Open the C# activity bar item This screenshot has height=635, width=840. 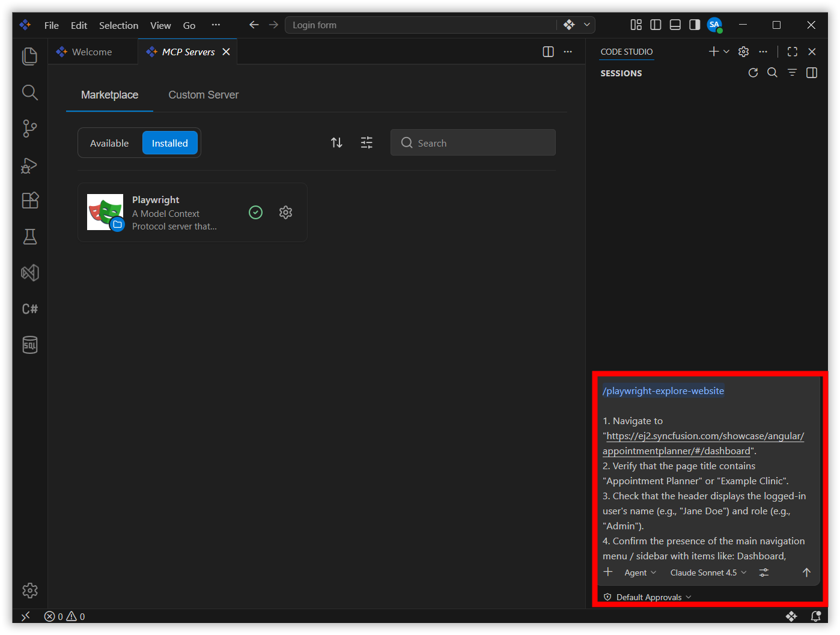pyautogui.click(x=29, y=309)
